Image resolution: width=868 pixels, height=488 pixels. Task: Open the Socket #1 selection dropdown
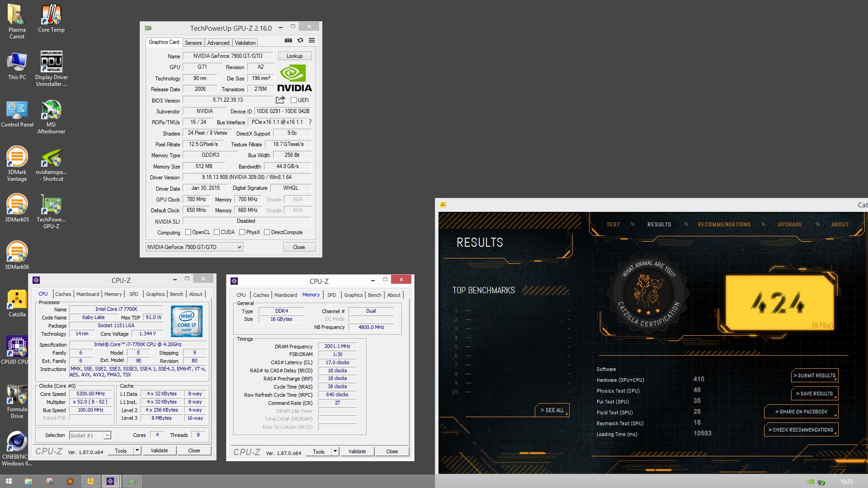90,436
